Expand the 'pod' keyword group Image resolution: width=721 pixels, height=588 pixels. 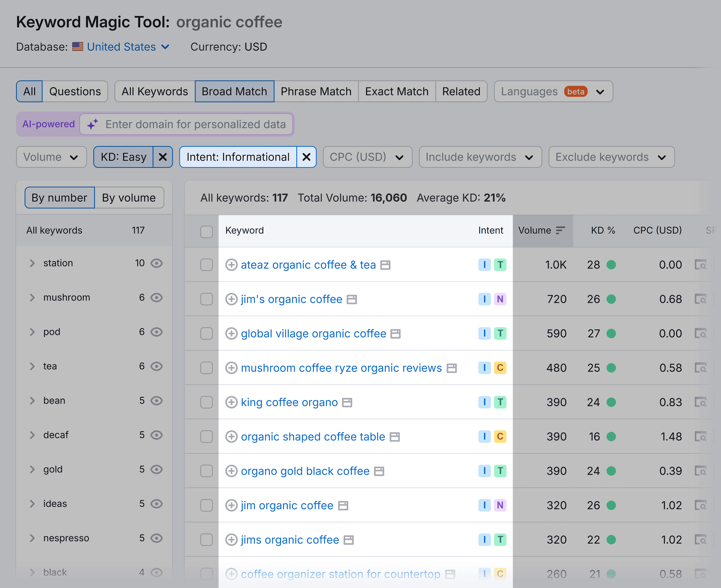tap(32, 332)
